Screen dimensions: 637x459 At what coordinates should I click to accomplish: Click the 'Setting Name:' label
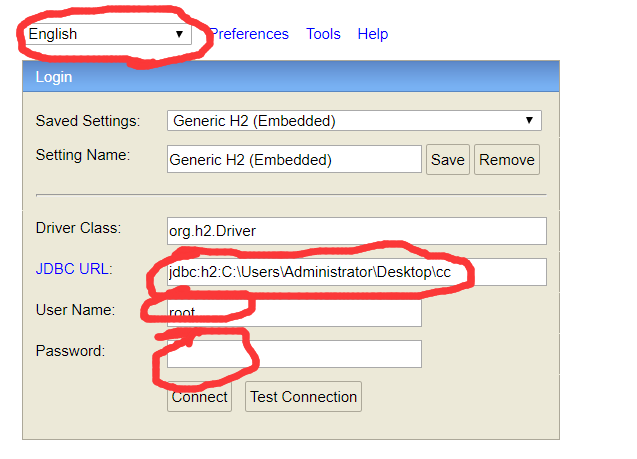coord(83,155)
